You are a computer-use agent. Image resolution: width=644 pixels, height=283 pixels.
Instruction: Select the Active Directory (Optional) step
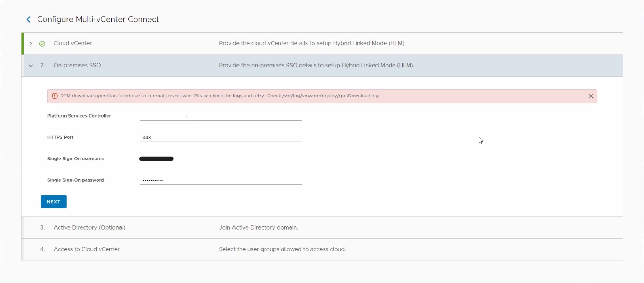89,227
